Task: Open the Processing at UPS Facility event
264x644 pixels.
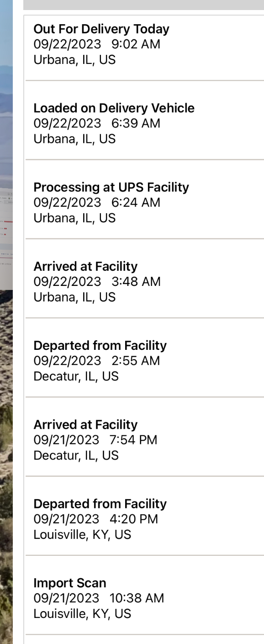Action: coord(111,187)
